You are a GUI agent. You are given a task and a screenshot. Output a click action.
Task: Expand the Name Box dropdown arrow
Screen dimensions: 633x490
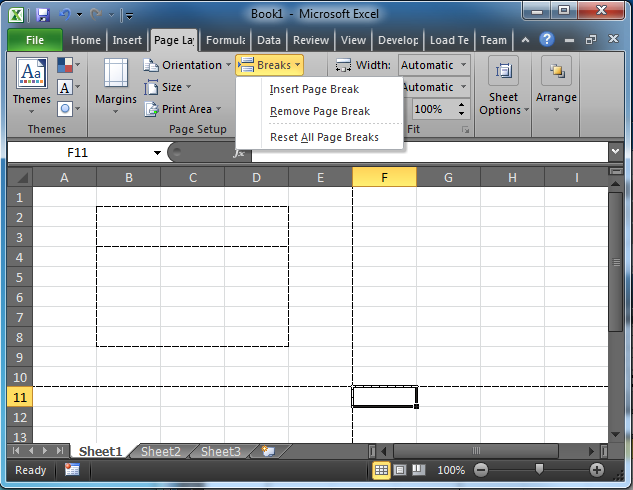158,153
